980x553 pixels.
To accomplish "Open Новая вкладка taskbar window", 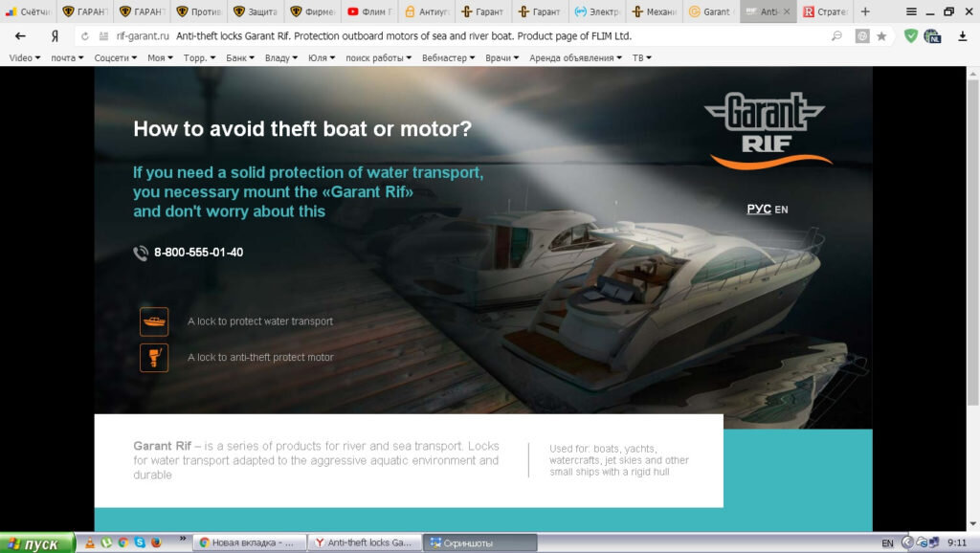I will pos(250,542).
